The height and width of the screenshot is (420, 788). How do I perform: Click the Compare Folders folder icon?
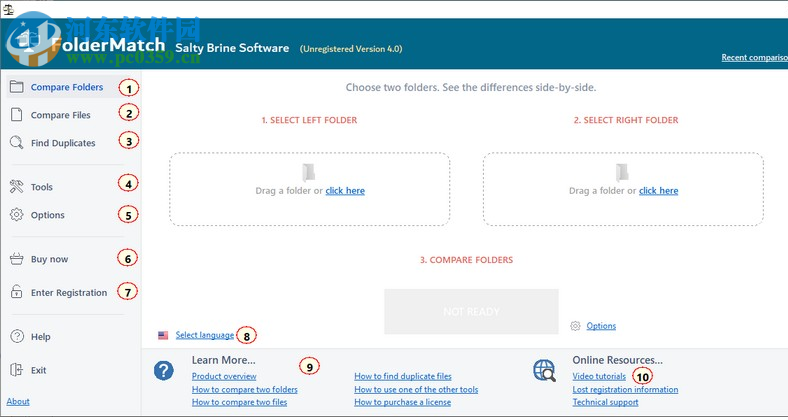click(17, 87)
